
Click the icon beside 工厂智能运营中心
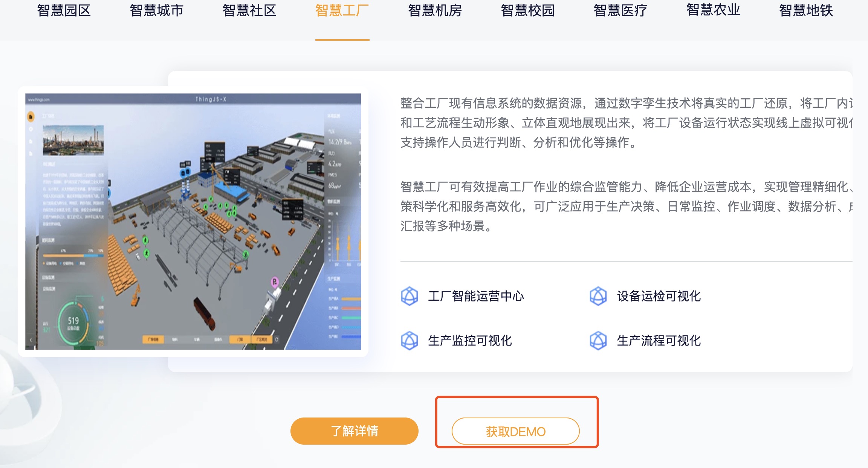tap(409, 296)
